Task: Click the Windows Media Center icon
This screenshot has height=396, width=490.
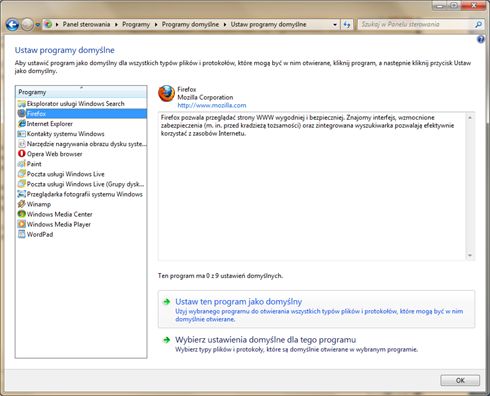Action: coord(22,214)
